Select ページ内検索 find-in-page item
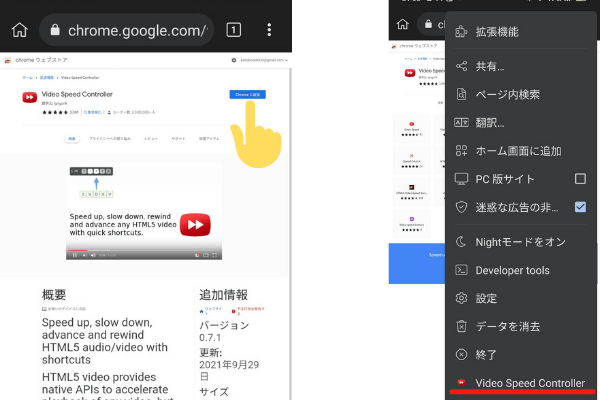The height and width of the screenshot is (400, 600). (520, 94)
